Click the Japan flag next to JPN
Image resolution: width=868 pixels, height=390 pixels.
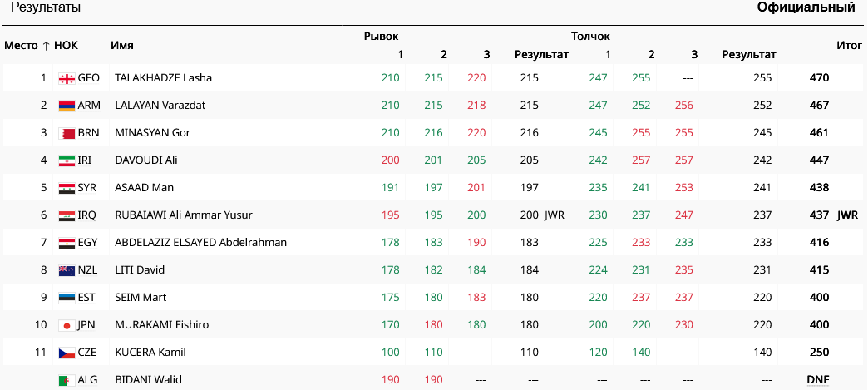point(67,325)
